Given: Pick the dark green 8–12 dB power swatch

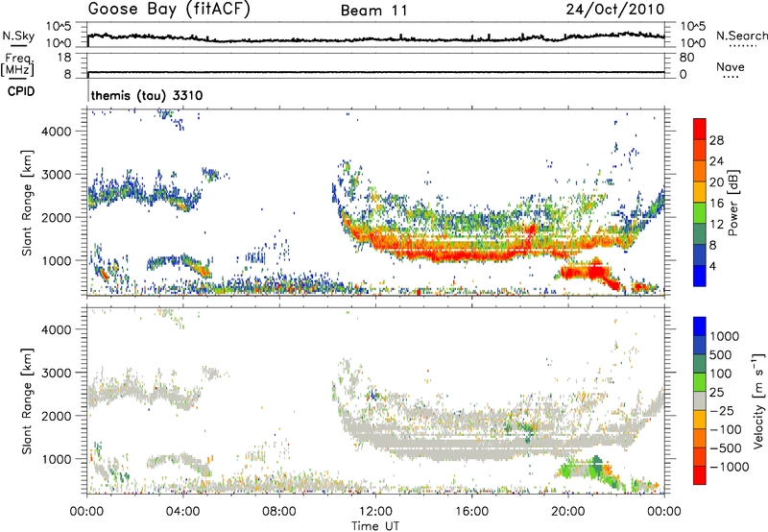Looking at the screenshot, I should click(700, 233).
